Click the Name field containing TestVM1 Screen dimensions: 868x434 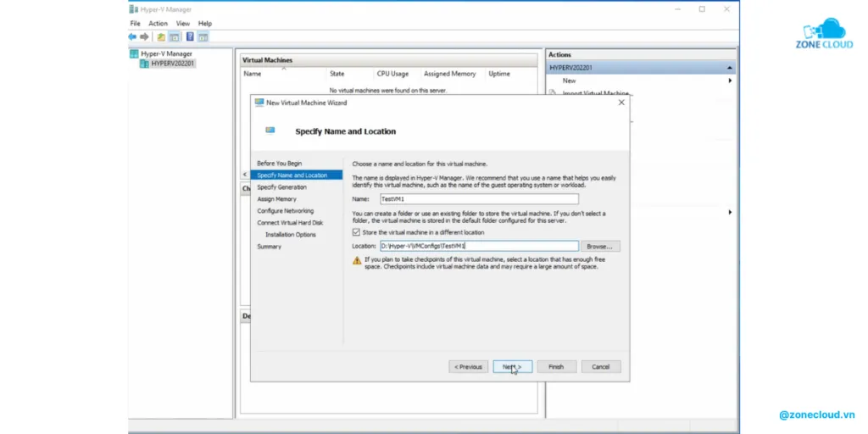pyautogui.click(x=480, y=198)
